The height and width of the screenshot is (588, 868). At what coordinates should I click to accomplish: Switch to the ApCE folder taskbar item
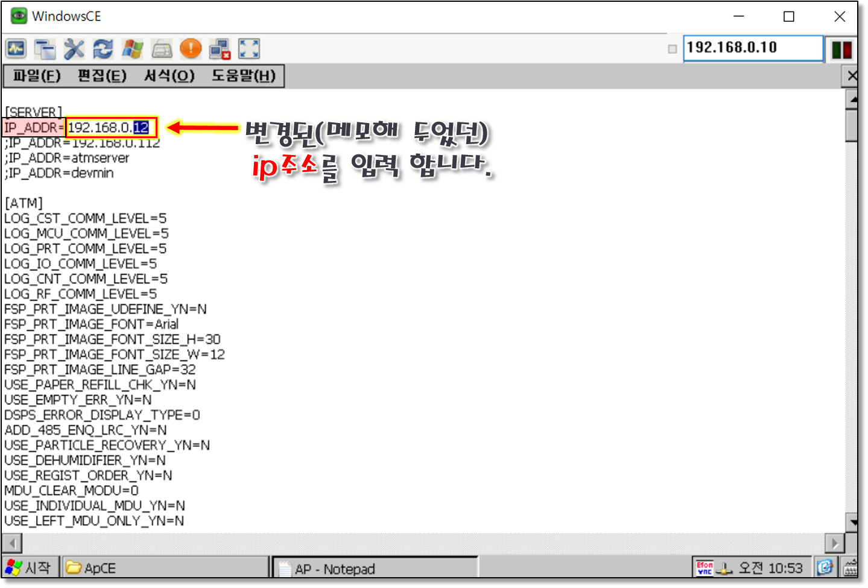164,568
